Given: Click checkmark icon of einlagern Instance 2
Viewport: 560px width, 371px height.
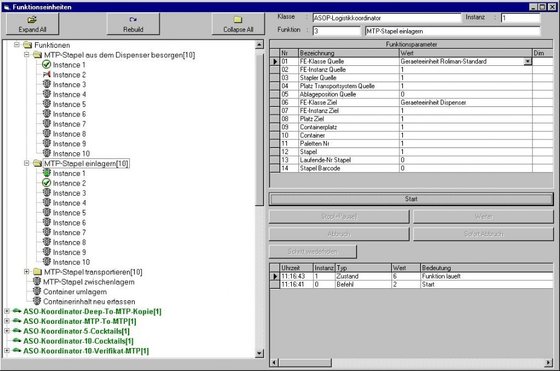Looking at the screenshot, I should coord(46,183).
